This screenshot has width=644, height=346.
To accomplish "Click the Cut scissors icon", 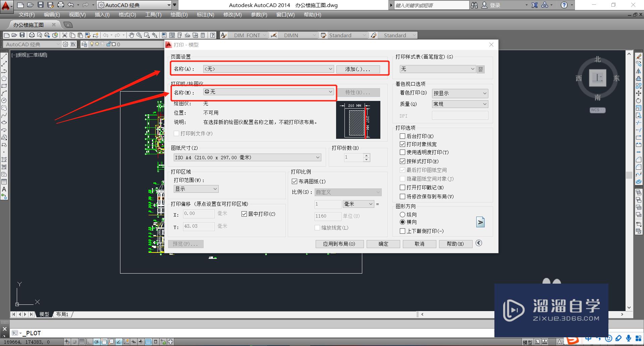I will click(x=65, y=35).
